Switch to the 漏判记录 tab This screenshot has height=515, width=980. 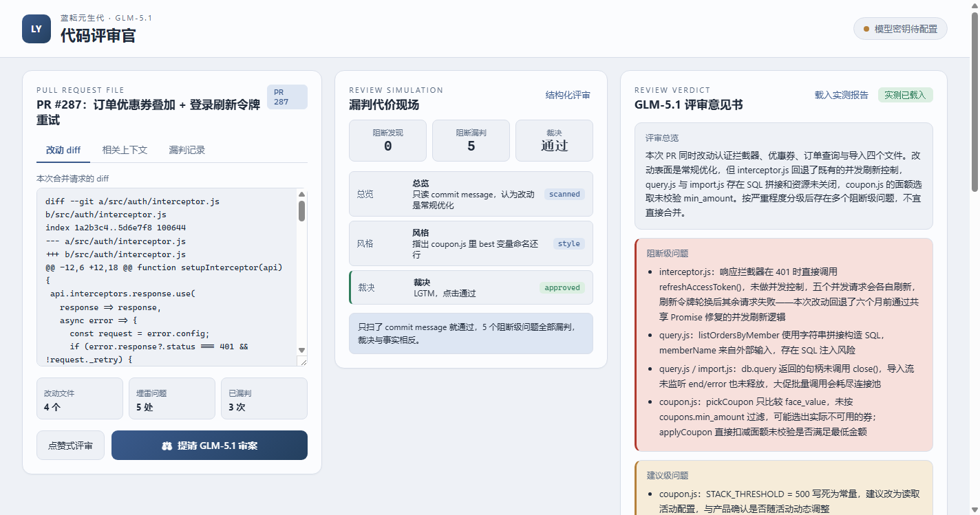[187, 150]
